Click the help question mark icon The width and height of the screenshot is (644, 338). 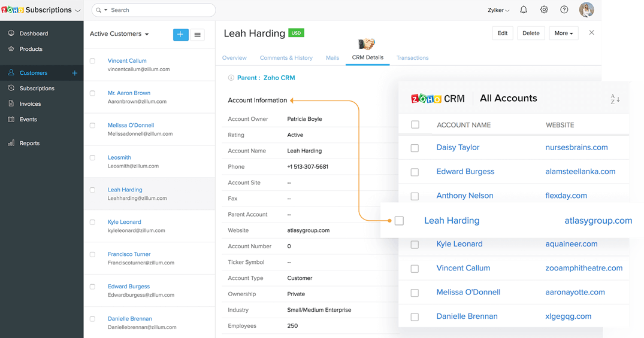click(x=564, y=10)
